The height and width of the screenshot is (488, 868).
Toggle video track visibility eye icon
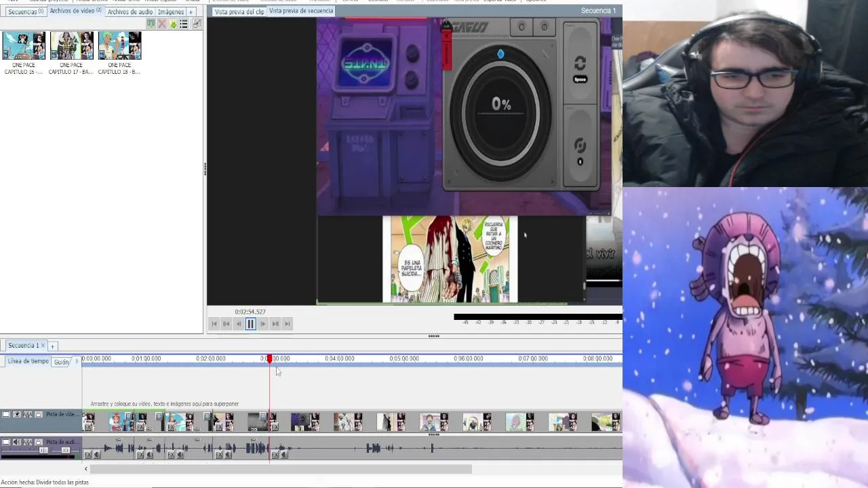coord(17,414)
